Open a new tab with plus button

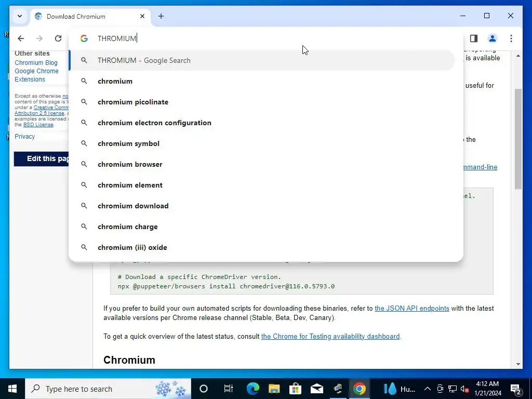[161, 16]
